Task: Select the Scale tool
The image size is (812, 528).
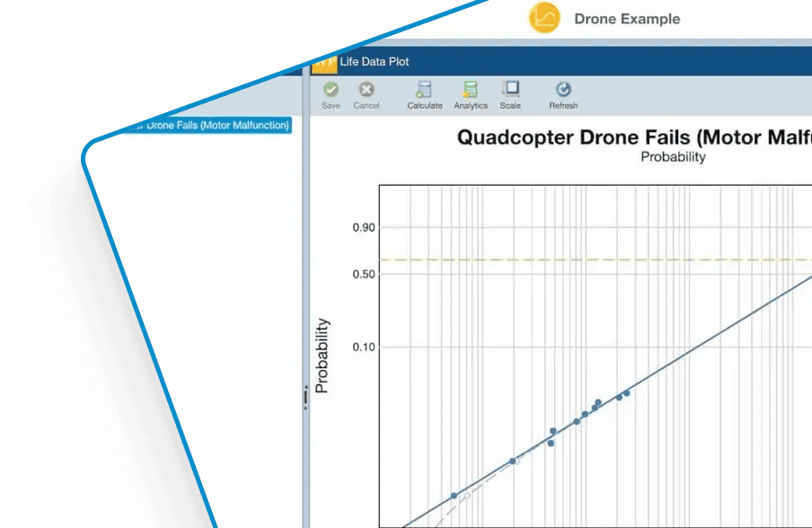Action: click(x=510, y=90)
